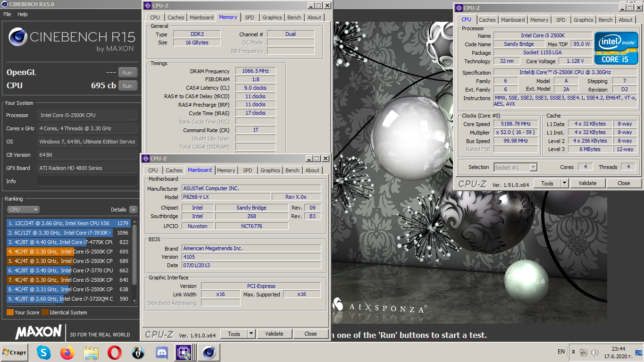Screen dimensions: 644x362
Task: Run the CPU benchmark
Action: point(127,85)
